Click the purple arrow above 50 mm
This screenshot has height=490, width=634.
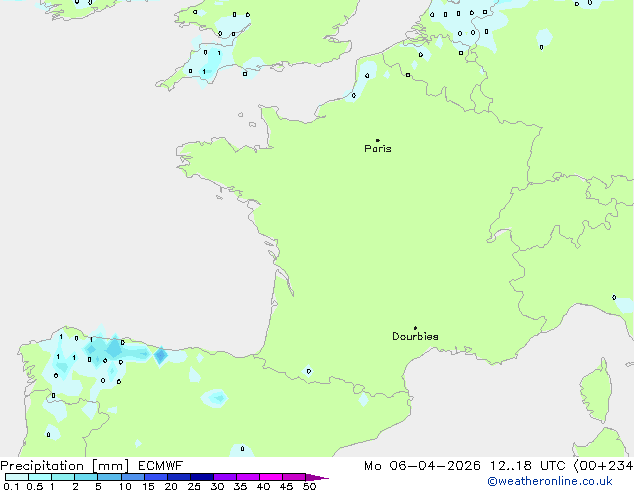317,477
